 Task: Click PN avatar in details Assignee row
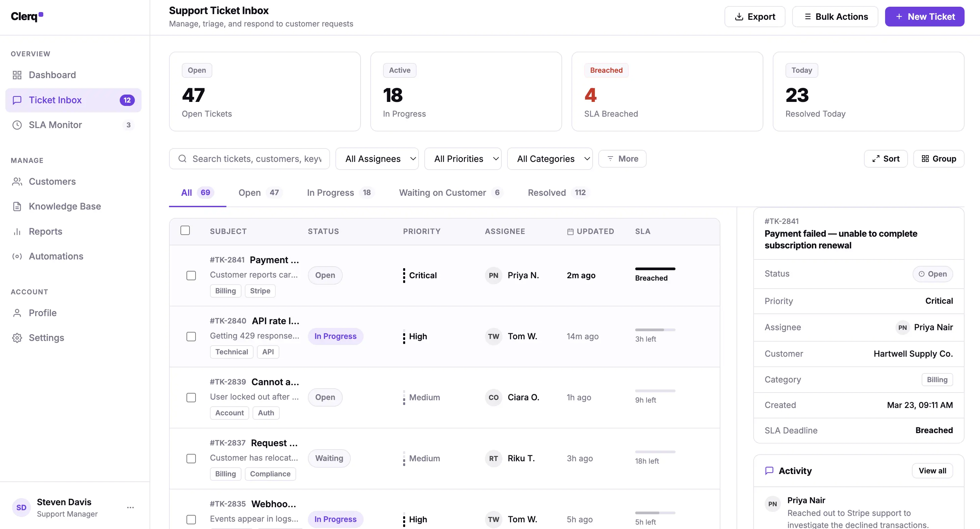903,328
